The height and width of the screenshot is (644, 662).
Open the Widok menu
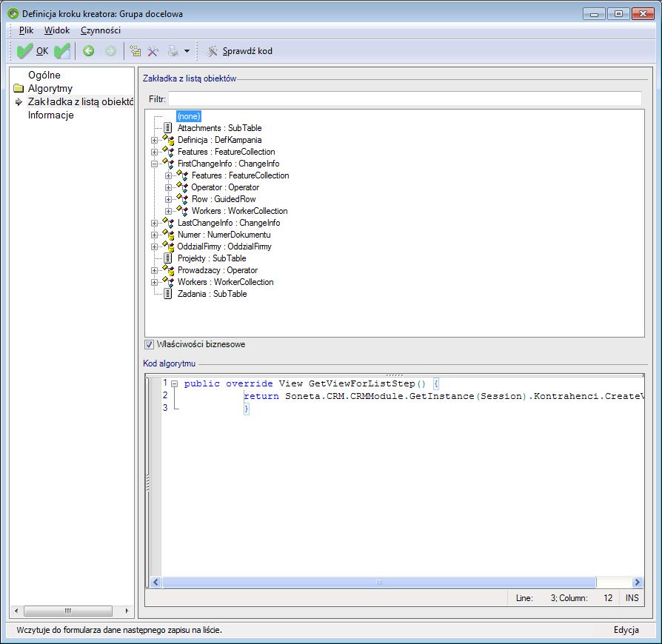[56, 30]
